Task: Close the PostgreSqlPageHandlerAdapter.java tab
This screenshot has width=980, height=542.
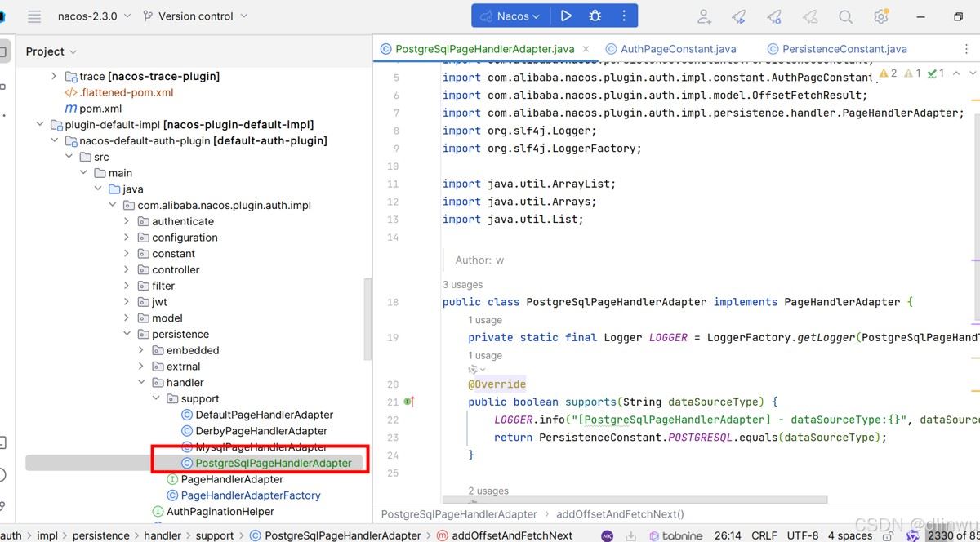Action: 585,49
